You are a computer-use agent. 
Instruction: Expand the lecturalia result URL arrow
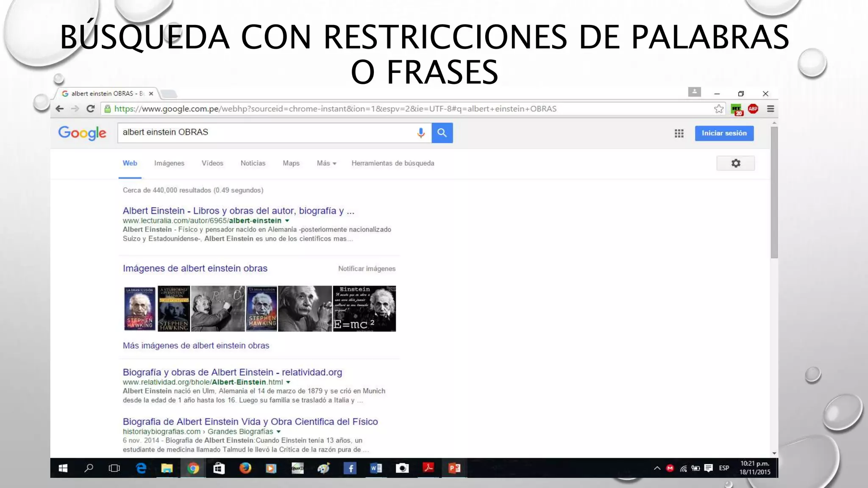tap(287, 221)
